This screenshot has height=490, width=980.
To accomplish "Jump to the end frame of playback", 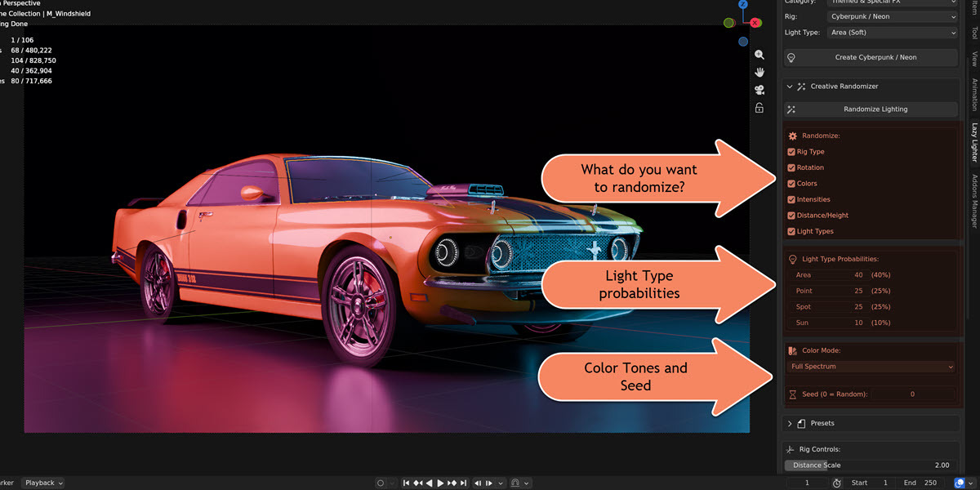I will coord(463,483).
